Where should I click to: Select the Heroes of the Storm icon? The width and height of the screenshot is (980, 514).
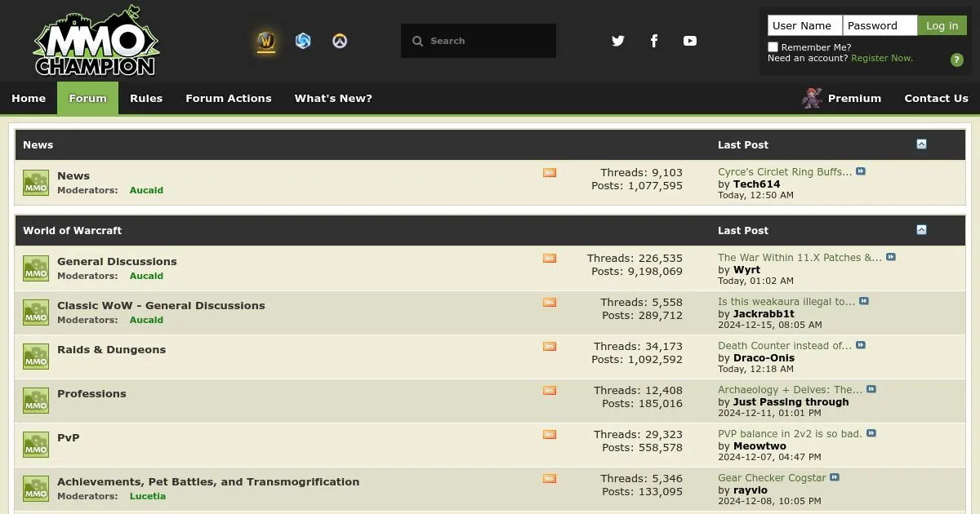pyautogui.click(x=303, y=41)
